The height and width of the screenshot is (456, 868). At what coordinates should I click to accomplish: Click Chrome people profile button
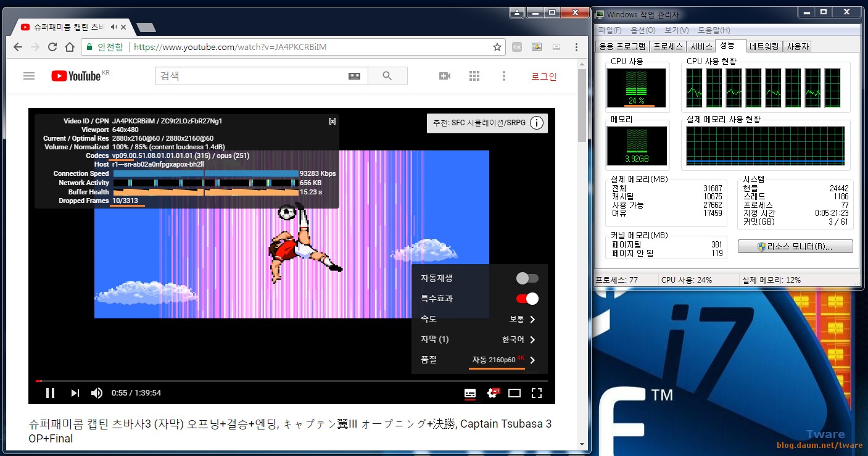click(x=517, y=12)
